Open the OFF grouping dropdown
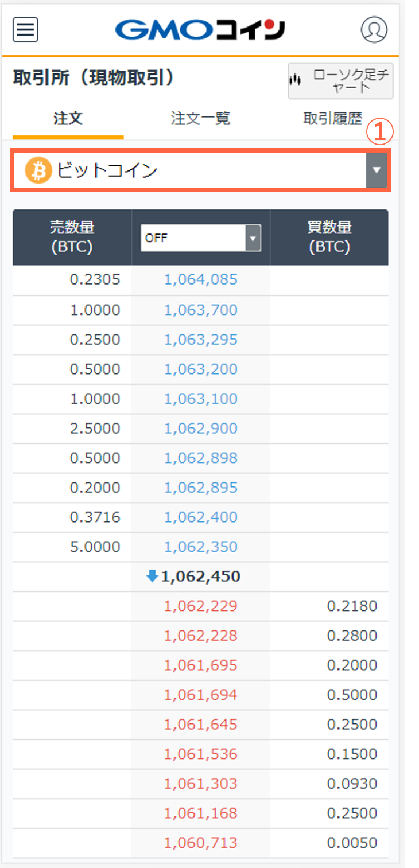 tap(200, 238)
